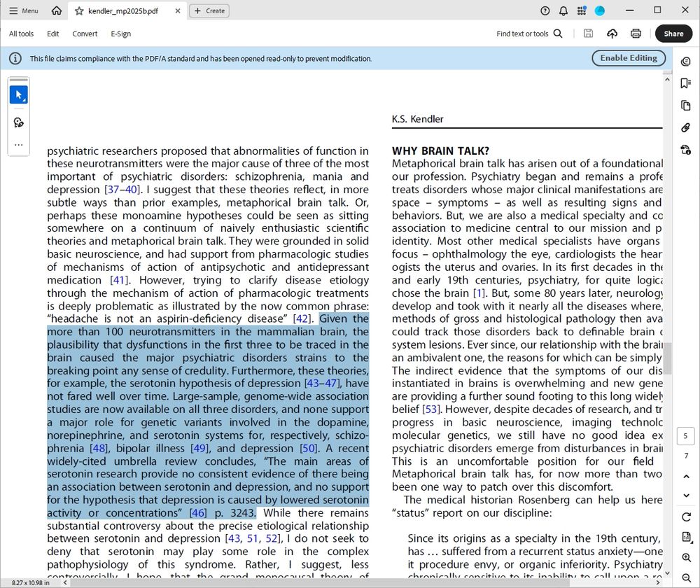Go to the Home view

coord(57,10)
